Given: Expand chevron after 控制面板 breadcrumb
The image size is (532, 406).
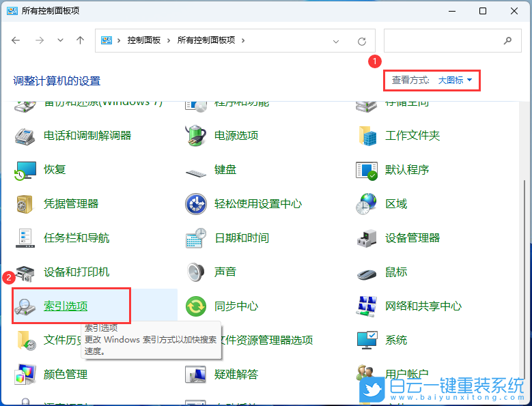Looking at the screenshot, I should [x=168, y=40].
